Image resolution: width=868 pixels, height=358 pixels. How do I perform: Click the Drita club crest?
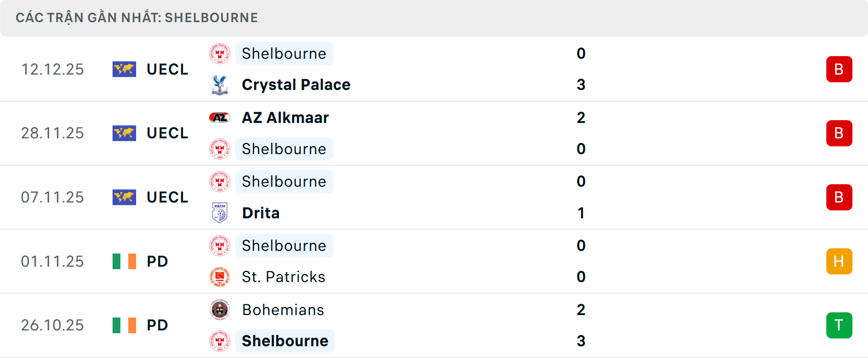(x=220, y=213)
